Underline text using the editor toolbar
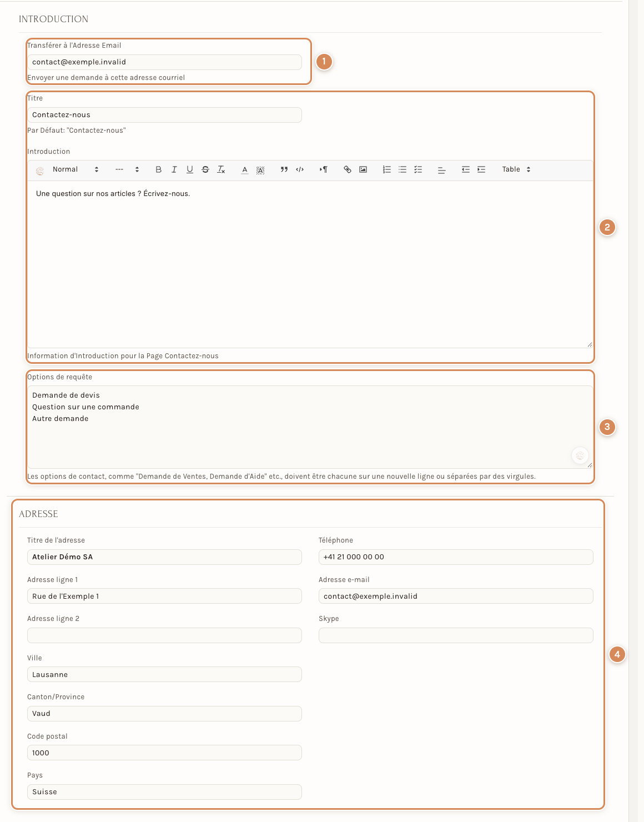This screenshot has height=822, width=644. (x=190, y=169)
